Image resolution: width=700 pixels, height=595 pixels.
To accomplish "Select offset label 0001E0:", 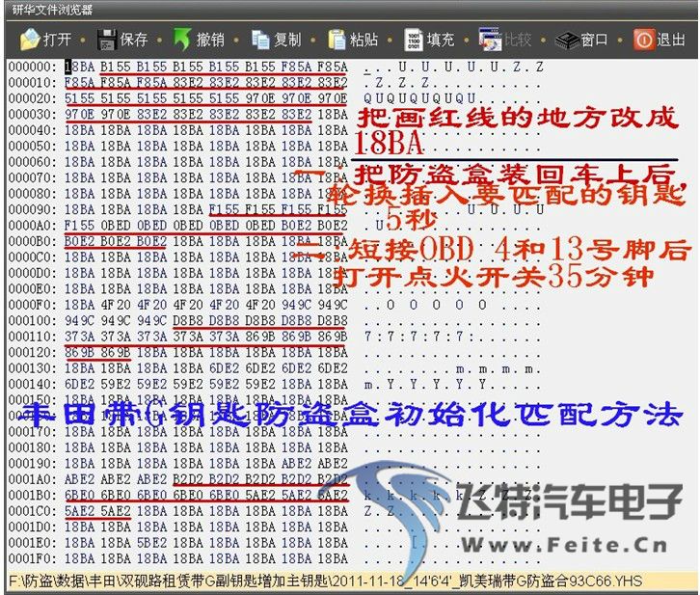I will pos(33,543).
